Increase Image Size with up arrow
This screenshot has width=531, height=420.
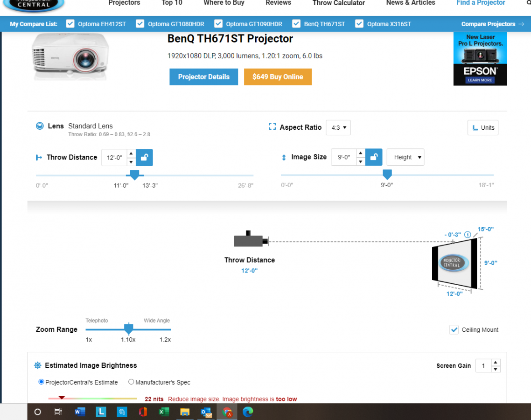point(361,153)
